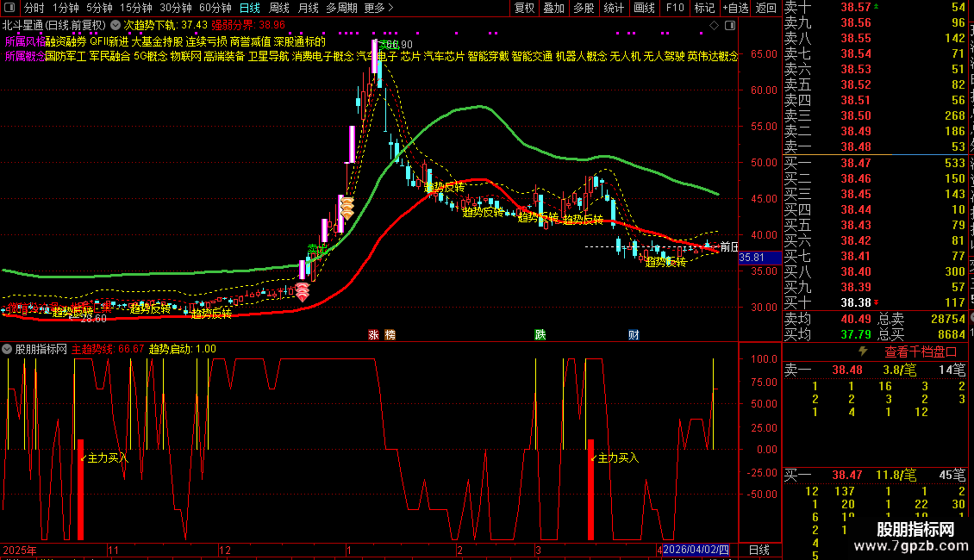This screenshot has width=974, height=560.
Task: Switch to the 分时 view
Action: pyautogui.click(x=34, y=8)
